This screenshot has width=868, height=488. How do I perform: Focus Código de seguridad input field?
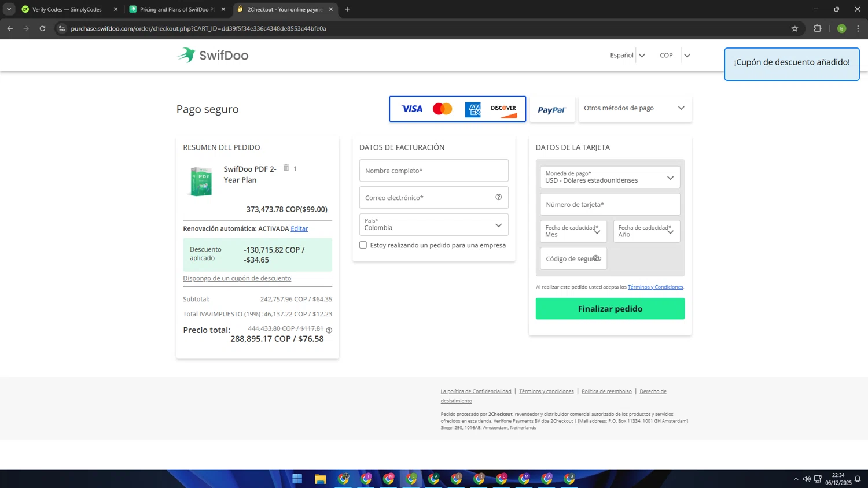tap(573, 258)
